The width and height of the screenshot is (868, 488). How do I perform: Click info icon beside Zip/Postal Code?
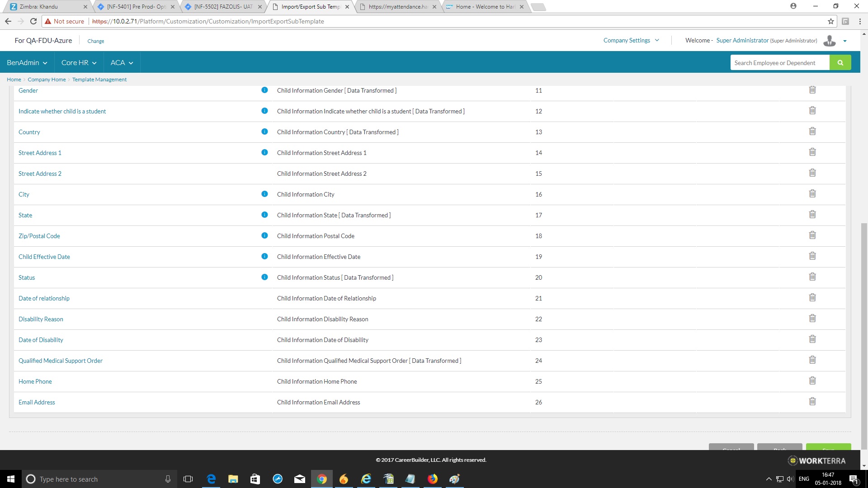tap(264, 235)
